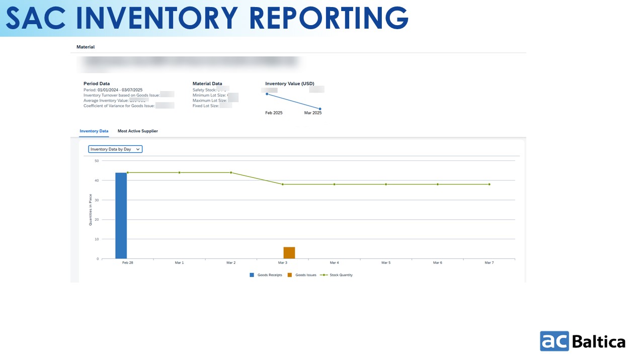Select the Stock Quantity marker on Mar 7
Viewport: 644px width, 362px height.
click(489, 185)
